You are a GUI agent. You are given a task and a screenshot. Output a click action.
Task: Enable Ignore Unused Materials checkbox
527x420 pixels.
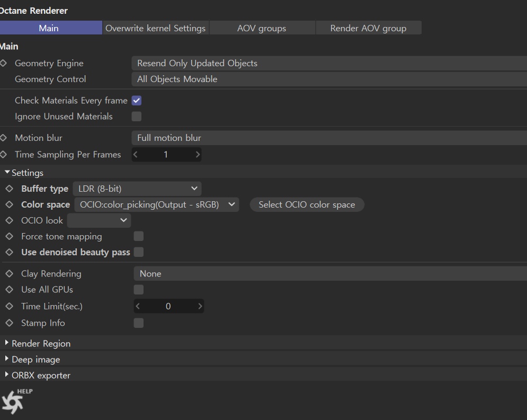coord(137,117)
